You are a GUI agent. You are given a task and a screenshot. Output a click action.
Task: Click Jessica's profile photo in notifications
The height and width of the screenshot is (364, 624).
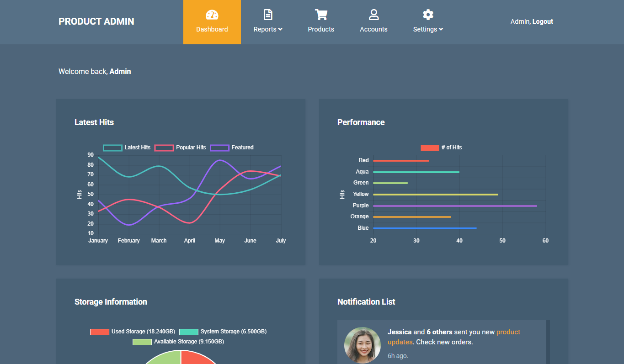click(363, 345)
